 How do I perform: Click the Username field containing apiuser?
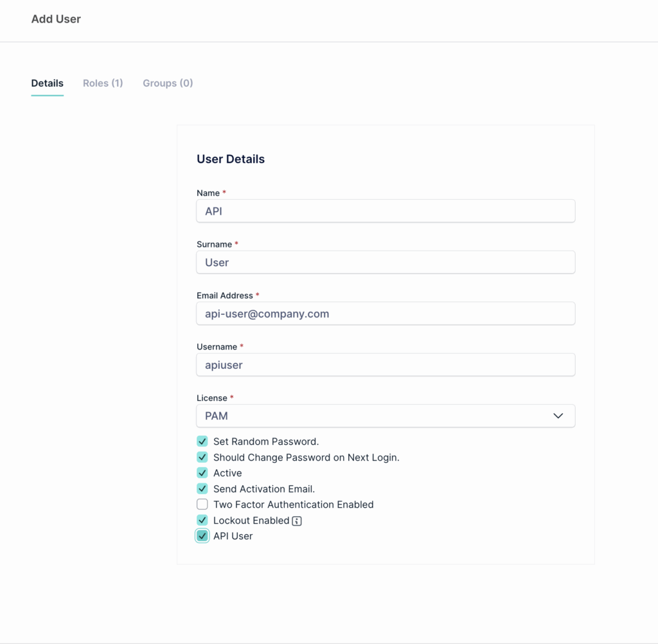coord(386,365)
